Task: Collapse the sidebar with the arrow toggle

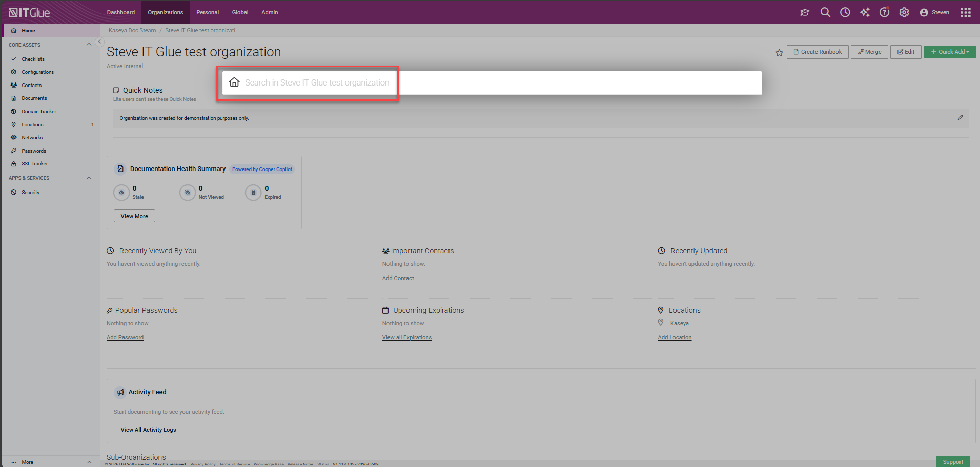Action: tap(100, 42)
